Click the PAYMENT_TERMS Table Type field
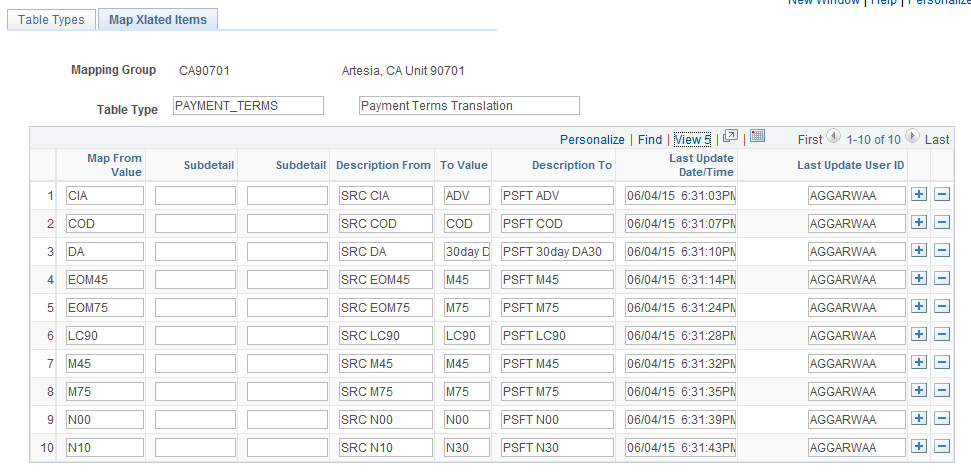 click(248, 106)
